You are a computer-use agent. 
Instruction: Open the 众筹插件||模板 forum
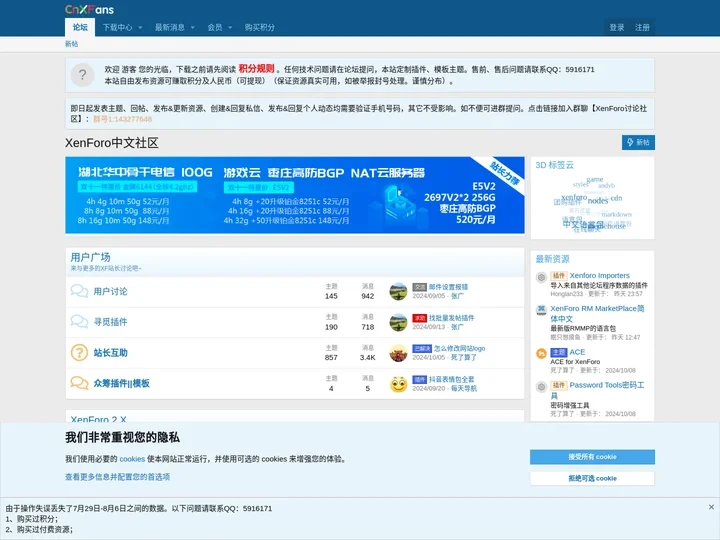click(x=121, y=383)
